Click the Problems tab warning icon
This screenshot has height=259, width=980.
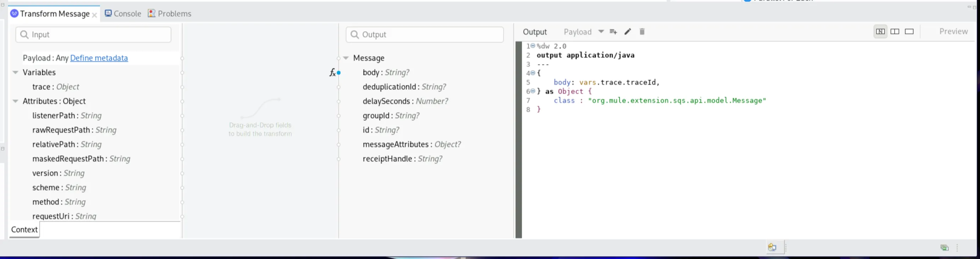(151, 14)
